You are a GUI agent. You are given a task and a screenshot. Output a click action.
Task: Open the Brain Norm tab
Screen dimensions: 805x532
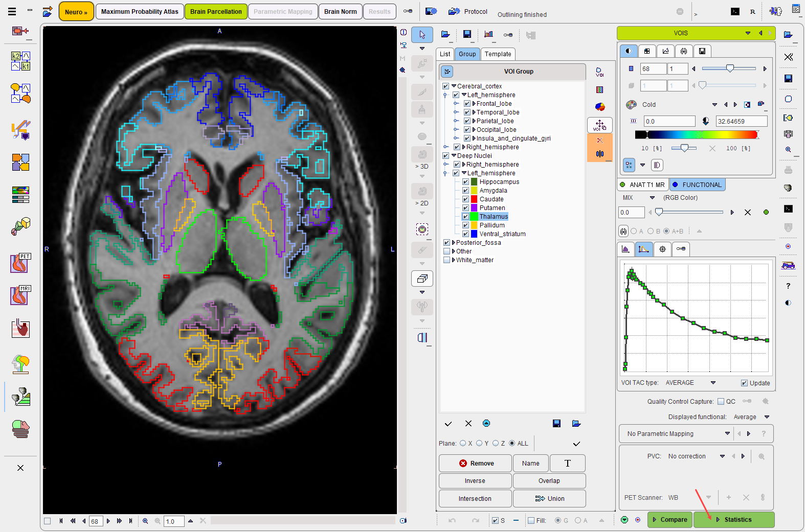pyautogui.click(x=341, y=11)
